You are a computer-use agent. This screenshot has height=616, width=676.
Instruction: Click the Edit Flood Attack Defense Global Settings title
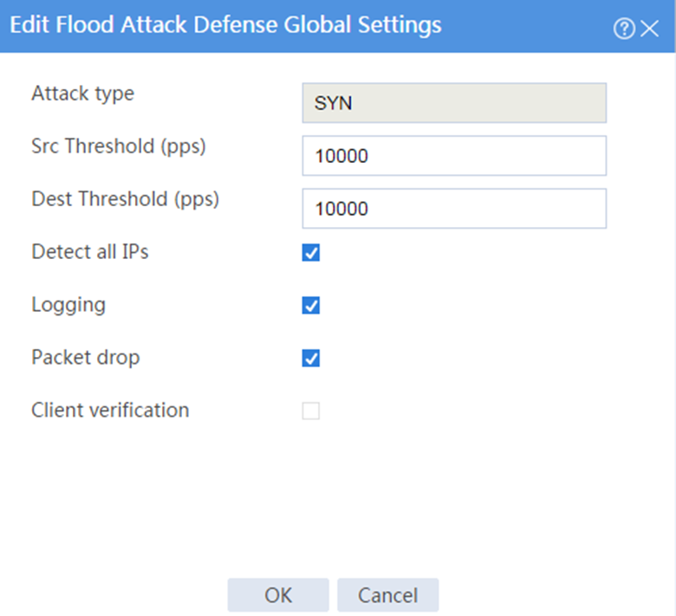tap(225, 24)
